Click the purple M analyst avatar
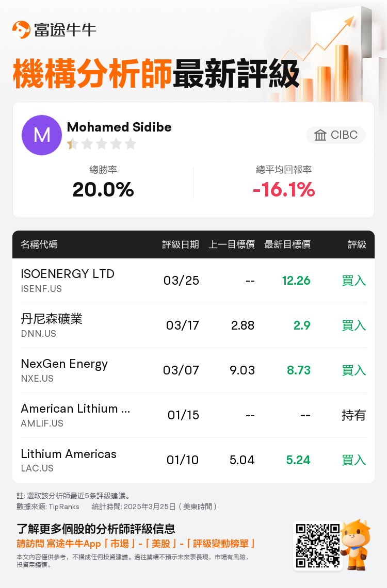Viewport: 387px width, 588px height. tap(42, 135)
